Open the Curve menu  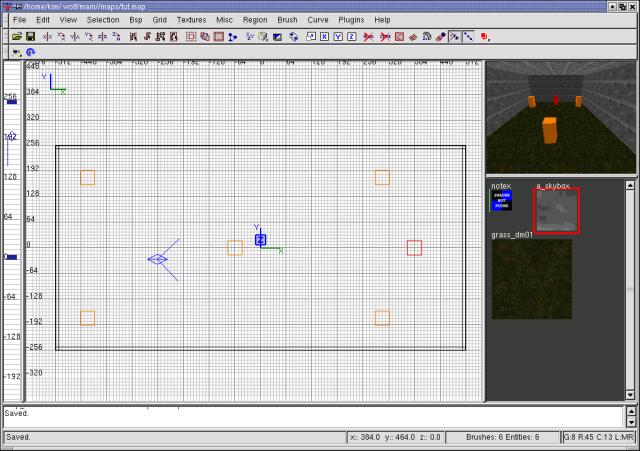318,20
